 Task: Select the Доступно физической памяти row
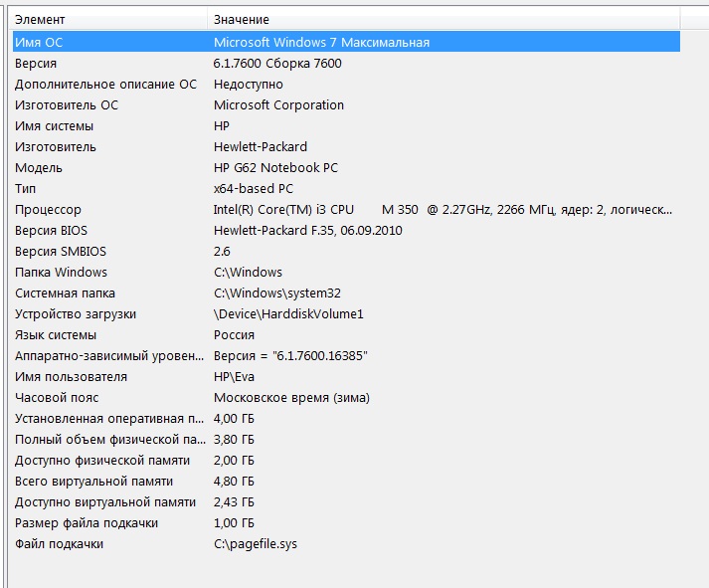coord(346,461)
